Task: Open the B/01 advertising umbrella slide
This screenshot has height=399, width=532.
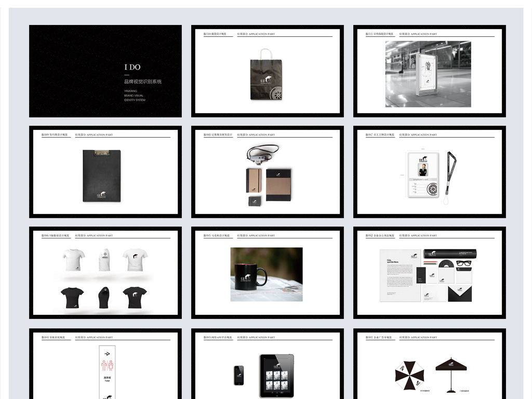Action: (x=430, y=363)
